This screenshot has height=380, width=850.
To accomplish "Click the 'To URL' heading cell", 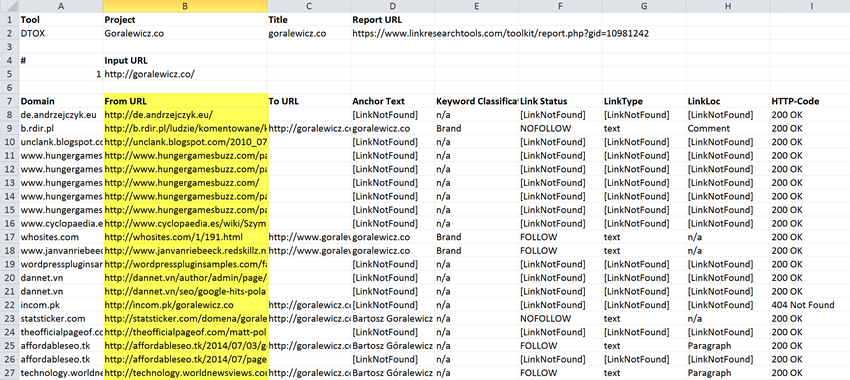I will pyautogui.click(x=309, y=101).
